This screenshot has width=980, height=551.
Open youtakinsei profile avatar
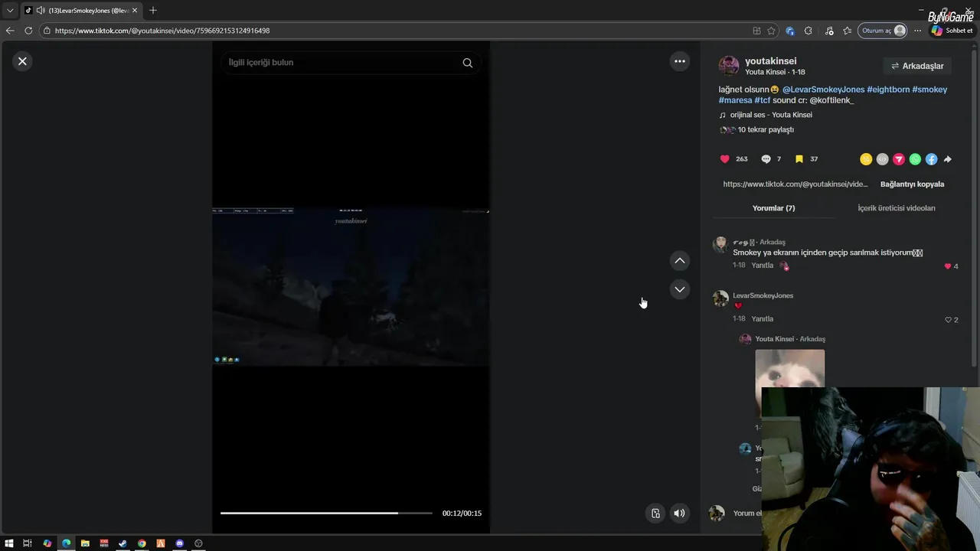click(729, 66)
